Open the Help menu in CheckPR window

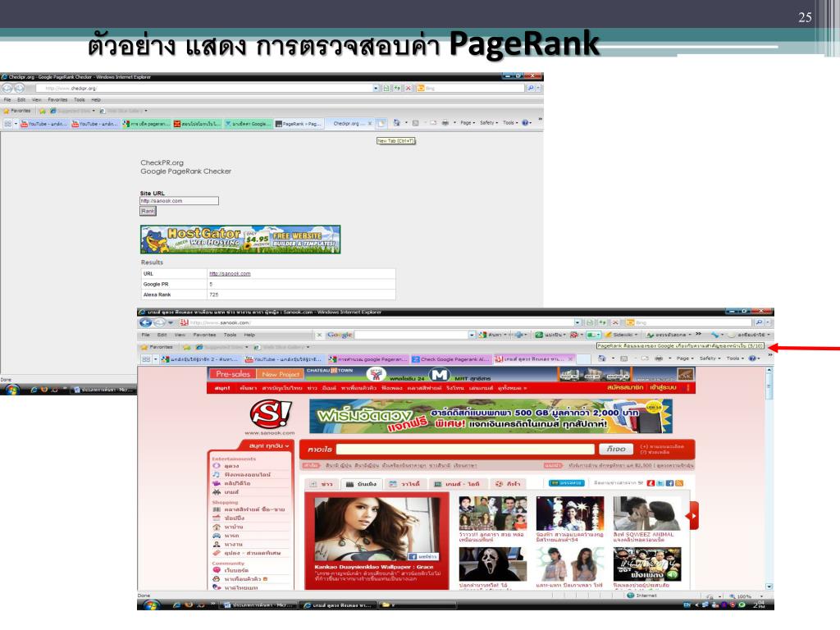(x=96, y=99)
